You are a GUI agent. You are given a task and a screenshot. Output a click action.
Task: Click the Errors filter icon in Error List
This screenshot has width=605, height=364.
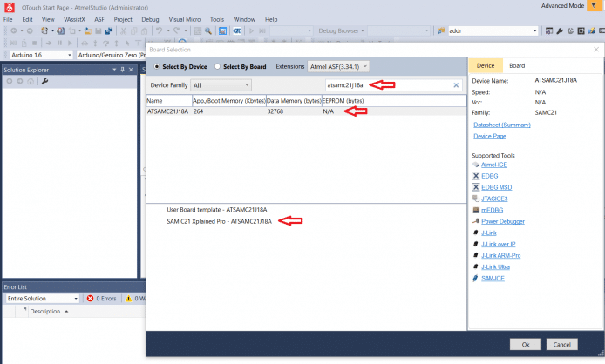(x=90, y=299)
